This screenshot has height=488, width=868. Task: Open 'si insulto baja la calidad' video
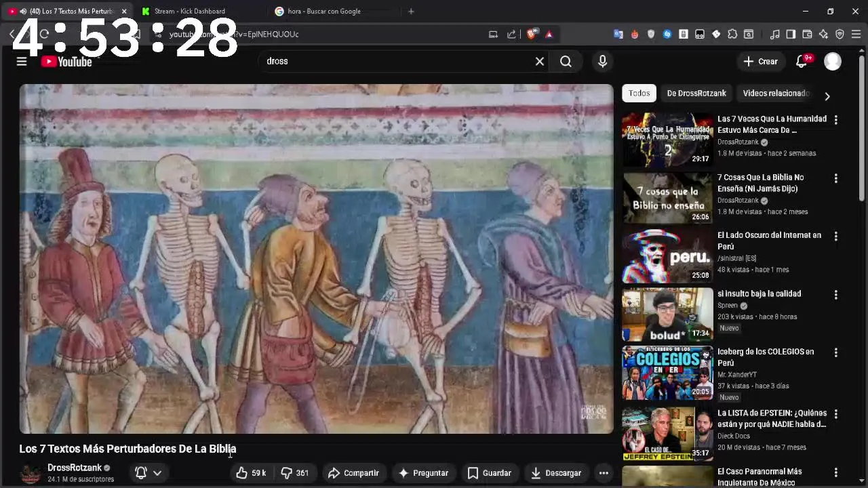759,293
